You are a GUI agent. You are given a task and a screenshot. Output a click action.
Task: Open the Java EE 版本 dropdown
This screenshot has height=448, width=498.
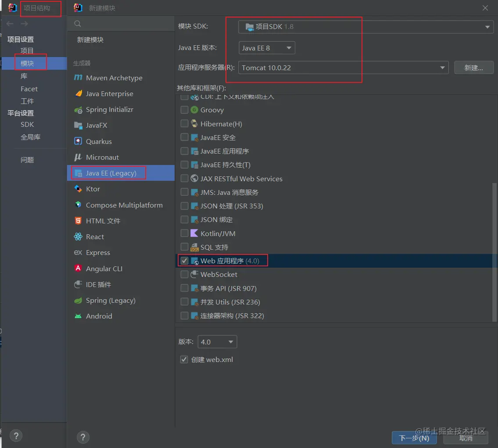point(267,48)
